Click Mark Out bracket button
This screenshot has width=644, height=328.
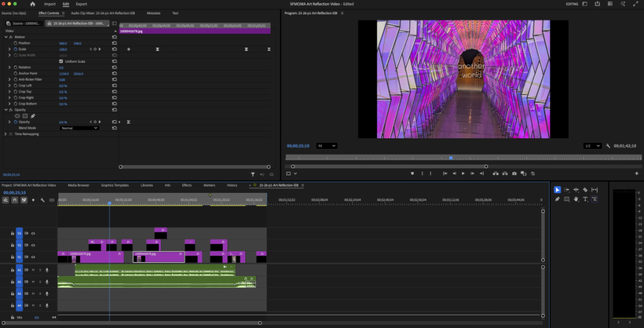pos(430,173)
